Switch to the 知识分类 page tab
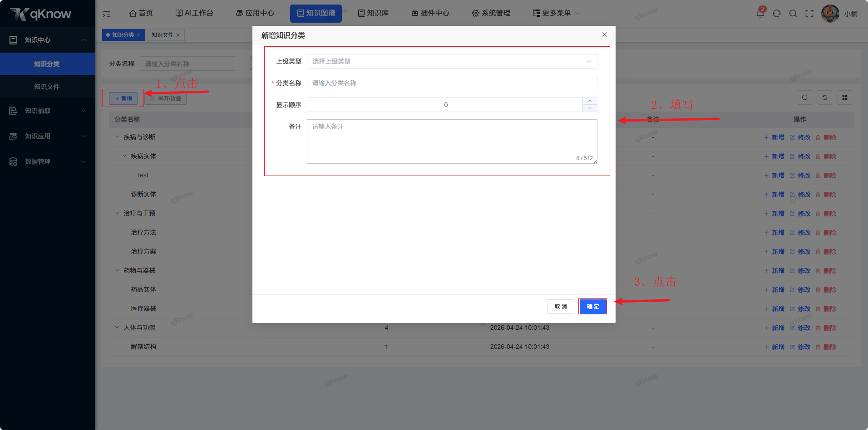868x430 pixels. 123,35
